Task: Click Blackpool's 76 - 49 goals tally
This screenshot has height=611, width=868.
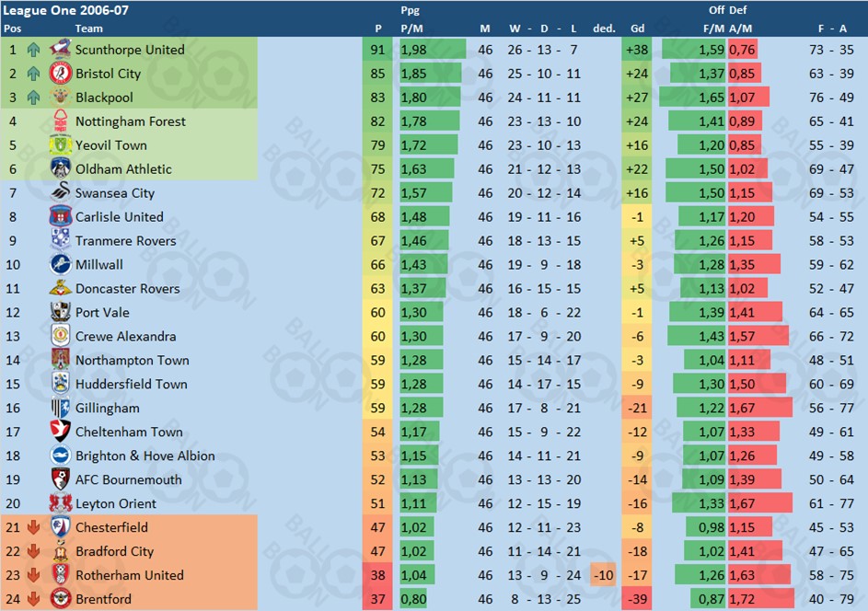Action: 831,98
